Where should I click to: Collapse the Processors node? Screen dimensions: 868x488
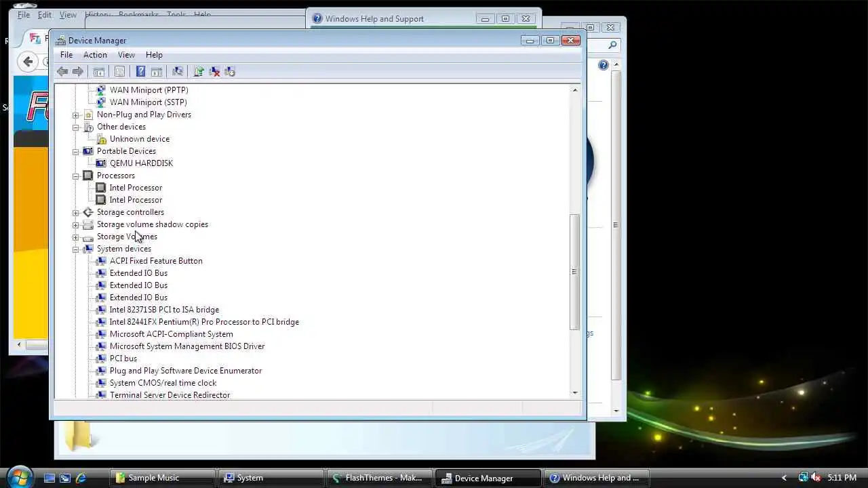(x=76, y=176)
